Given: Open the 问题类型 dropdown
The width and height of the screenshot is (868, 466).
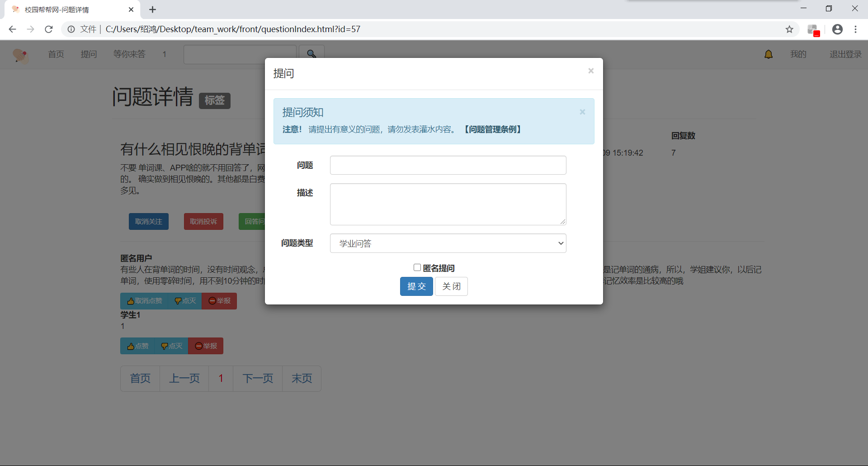Looking at the screenshot, I should click(x=448, y=243).
